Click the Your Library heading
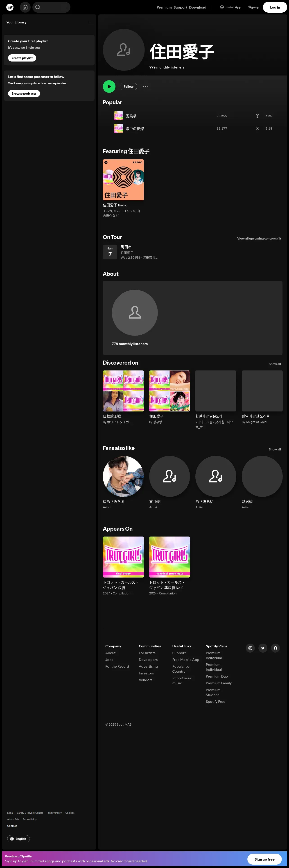289x868 pixels. click(16, 22)
